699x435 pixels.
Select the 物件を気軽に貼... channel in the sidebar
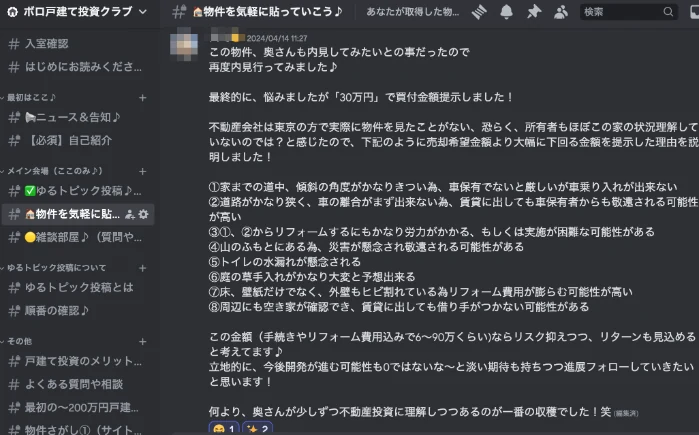[x=78, y=214]
